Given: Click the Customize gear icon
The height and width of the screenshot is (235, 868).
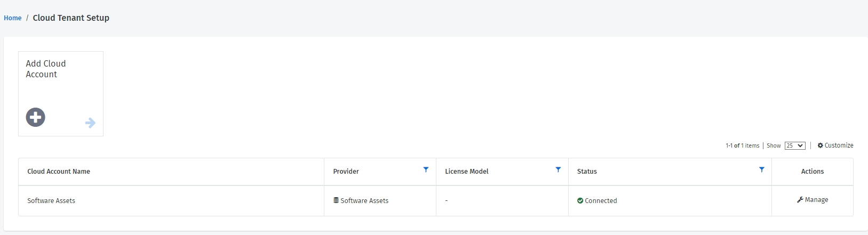Looking at the screenshot, I should (820, 145).
